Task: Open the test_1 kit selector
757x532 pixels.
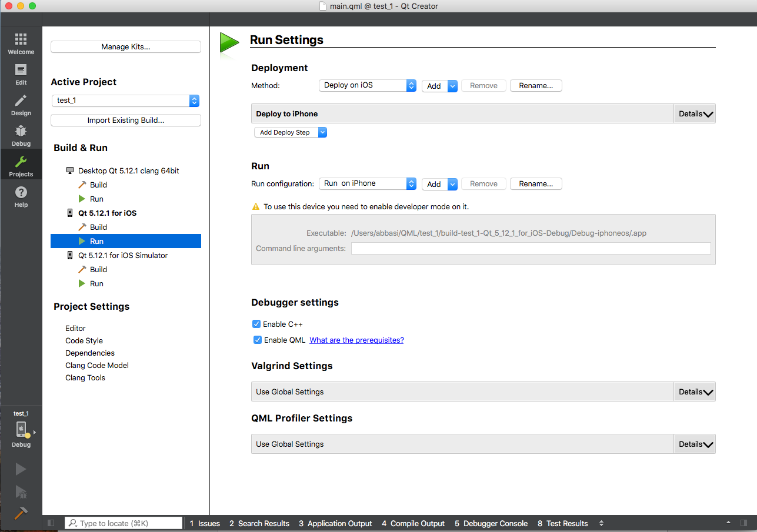Action: 21,429
